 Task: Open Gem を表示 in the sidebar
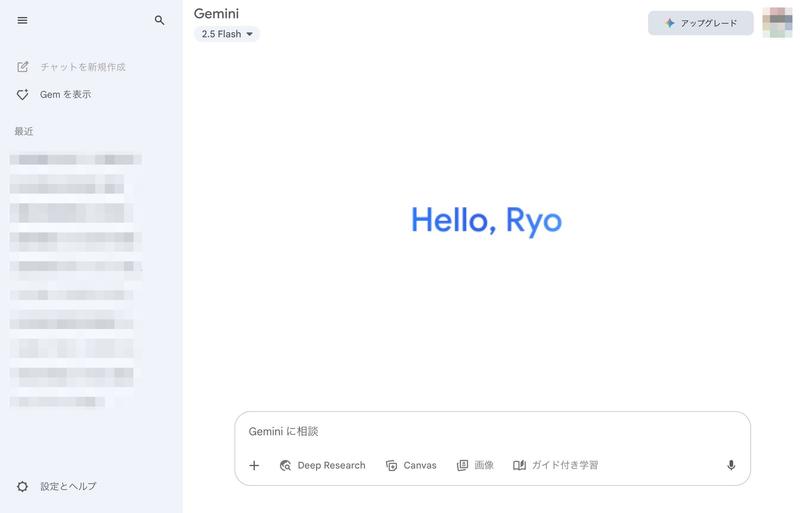[x=65, y=94]
